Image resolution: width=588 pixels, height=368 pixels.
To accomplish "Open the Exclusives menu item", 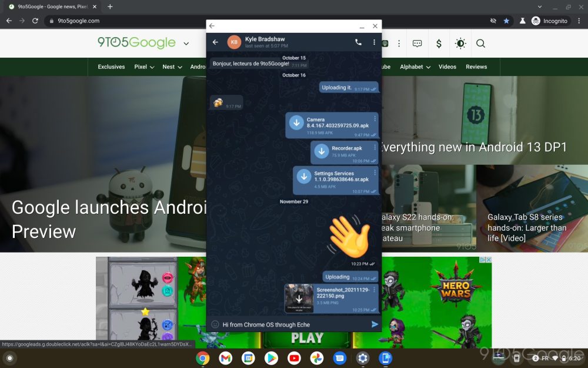I will (x=111, y=67).
